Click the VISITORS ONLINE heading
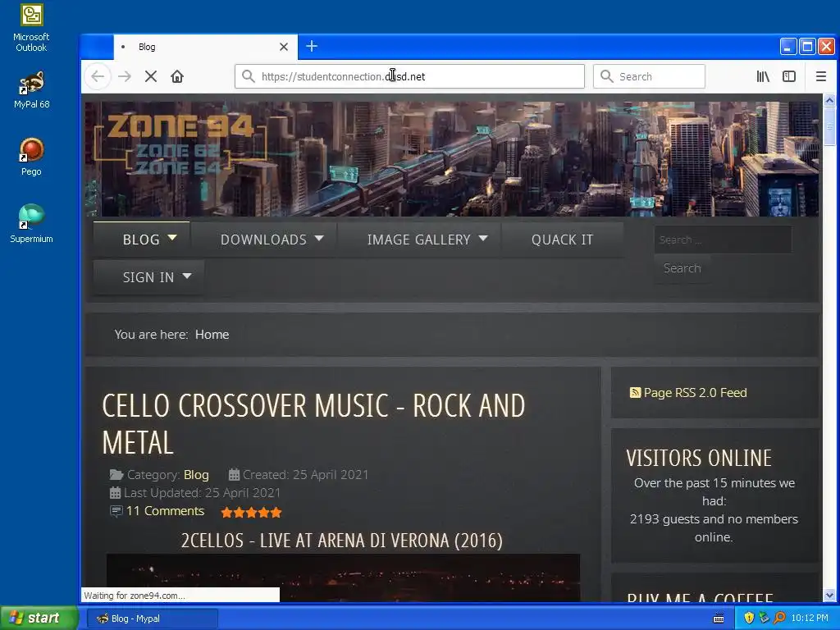This screenshot has width=840, height=630. click(x=699, y=458)
